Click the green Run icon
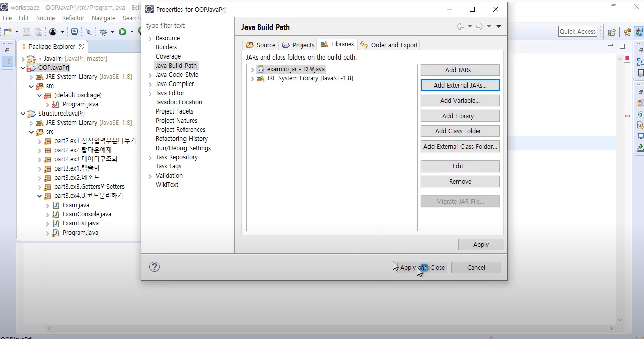 (x=122, y=32)
